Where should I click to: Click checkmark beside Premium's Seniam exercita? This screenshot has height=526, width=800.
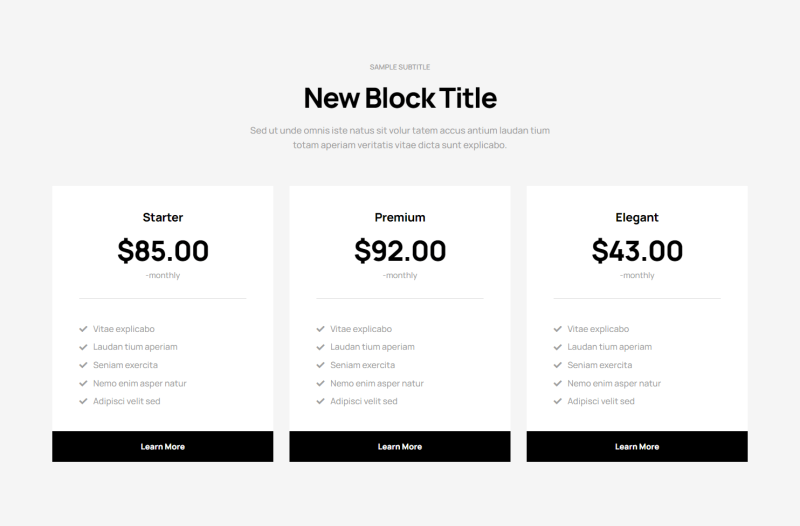pyautogui.click(x=320, y=365)
